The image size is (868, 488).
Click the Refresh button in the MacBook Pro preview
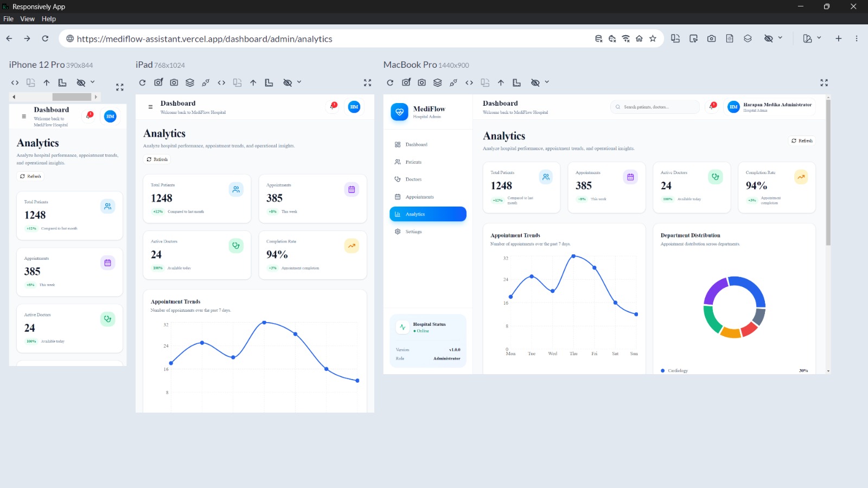(802, 140)
